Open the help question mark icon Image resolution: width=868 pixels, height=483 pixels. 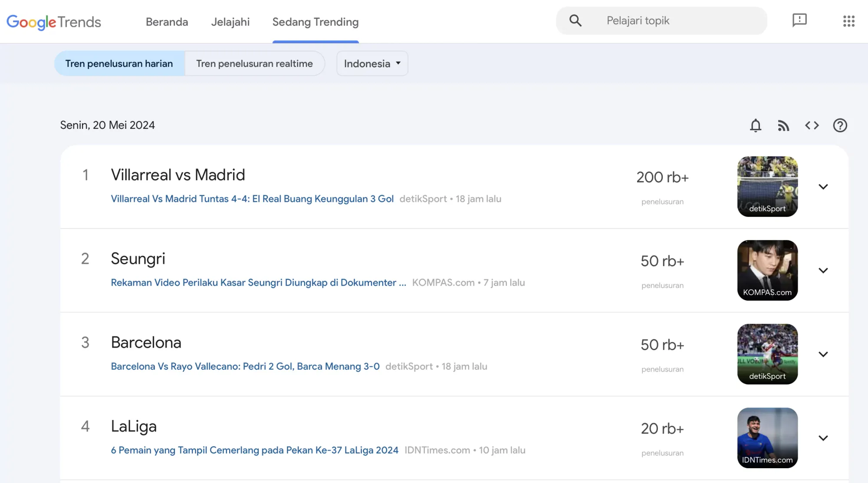(x=840, y=125)
